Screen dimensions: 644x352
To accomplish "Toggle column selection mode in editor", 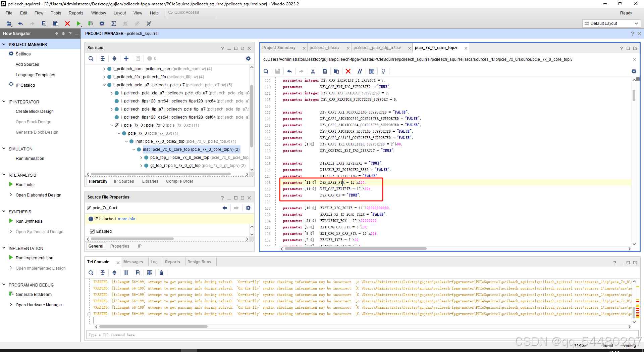I will tap(372, 71).
